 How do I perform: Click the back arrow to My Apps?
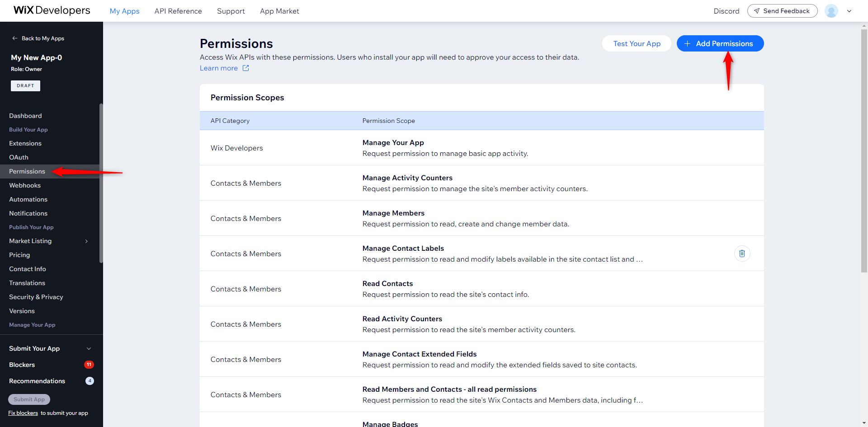tap(14, 38)
